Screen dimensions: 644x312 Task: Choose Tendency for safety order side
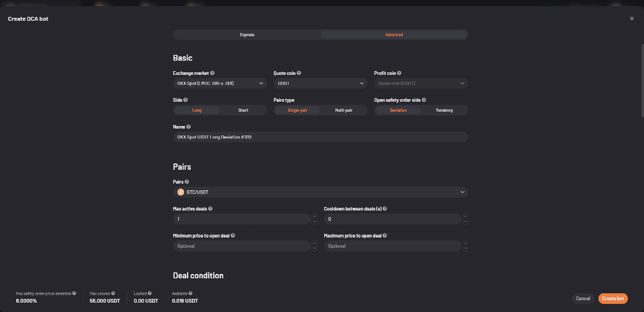tap(445, 110)
